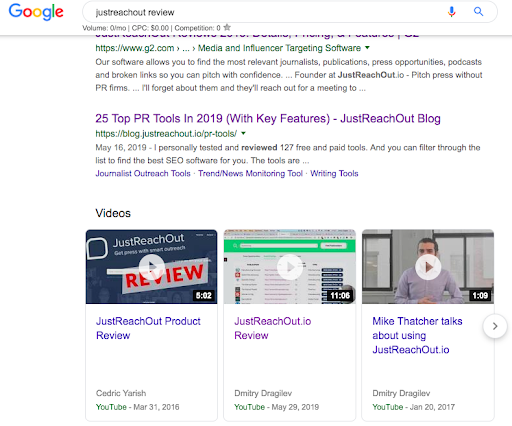The image size is (512, 426).
Task: Play the JustReachOut Product Review video
Action: [x=152, y=267]
